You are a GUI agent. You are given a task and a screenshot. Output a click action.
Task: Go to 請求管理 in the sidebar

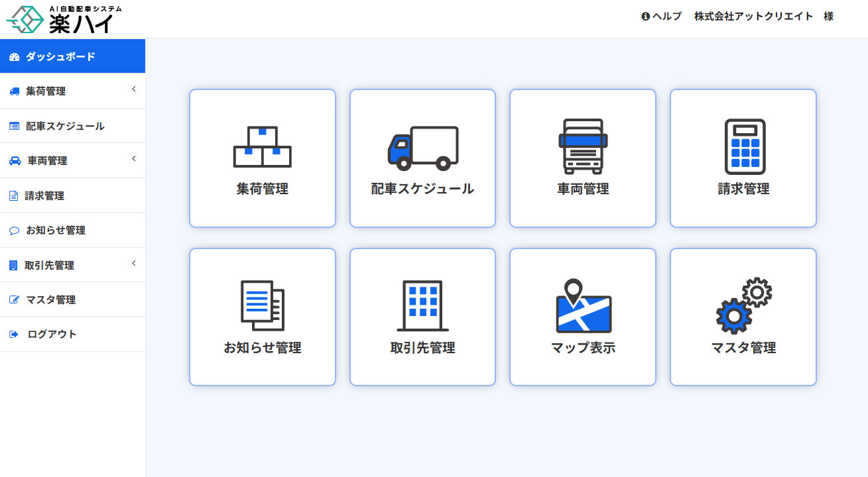(x=44, y=196)
